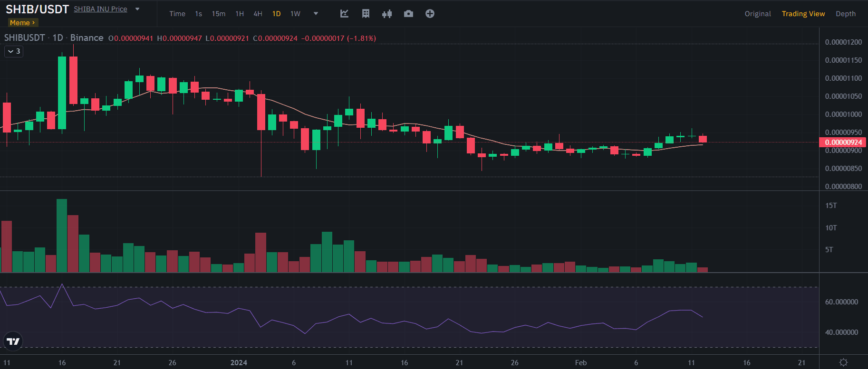
Task: Select the Trading View tab
Action: click(x=803, y=14)
